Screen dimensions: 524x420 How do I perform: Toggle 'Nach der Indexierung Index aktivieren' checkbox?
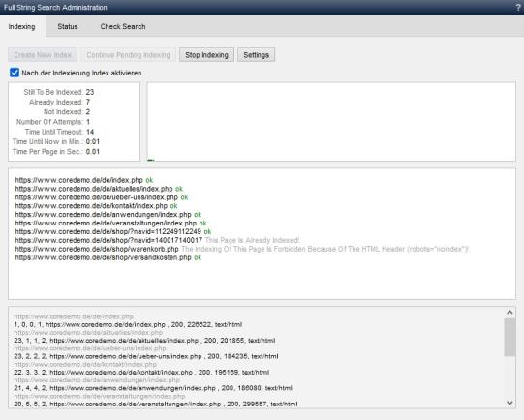coord(15,73)
